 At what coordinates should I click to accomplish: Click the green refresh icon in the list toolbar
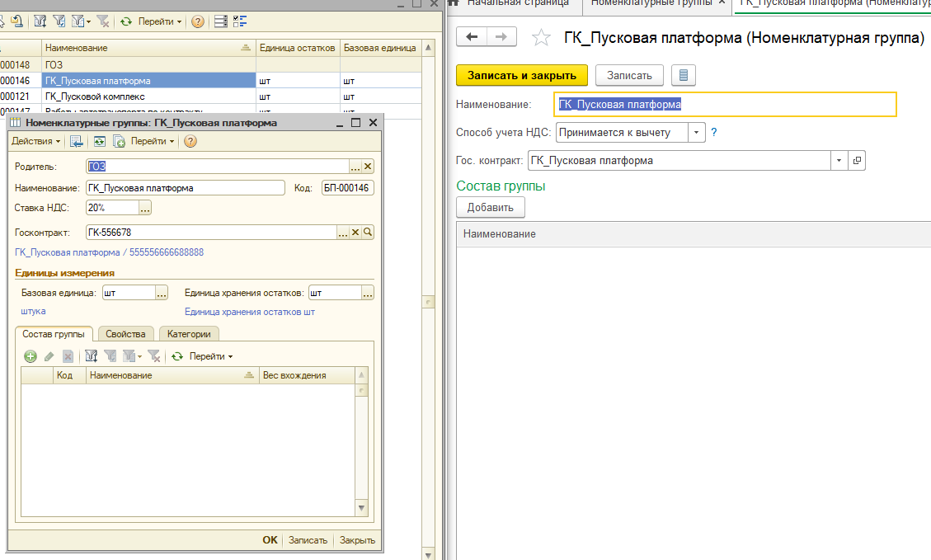(126, 22)
